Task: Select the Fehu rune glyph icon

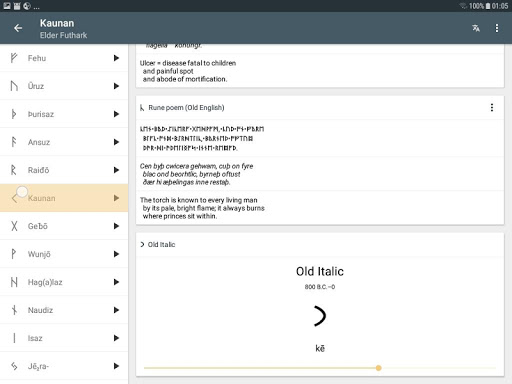Action: tap(14, 58)
